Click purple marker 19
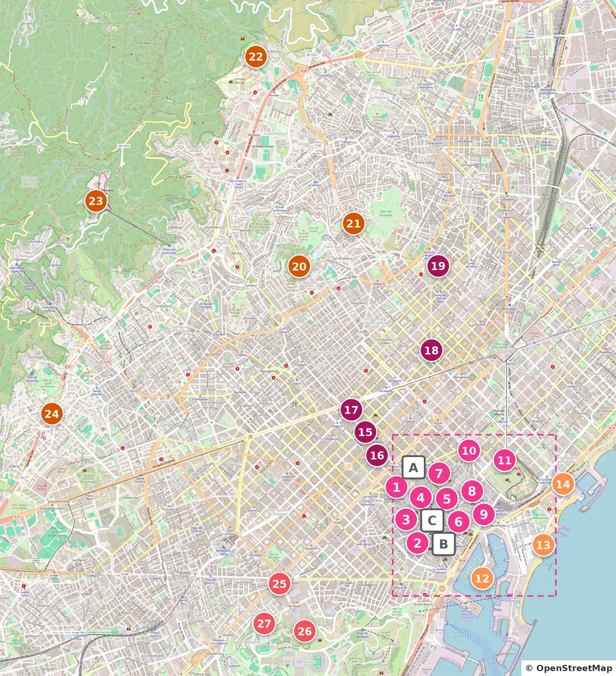This screenshot has width=616, height=676. (438, 266)
